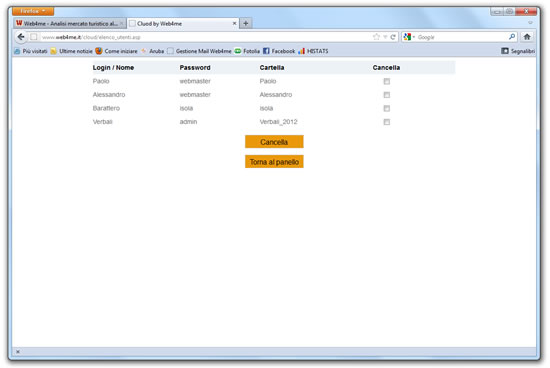Click the Google search field

click(x=461, y=37)
